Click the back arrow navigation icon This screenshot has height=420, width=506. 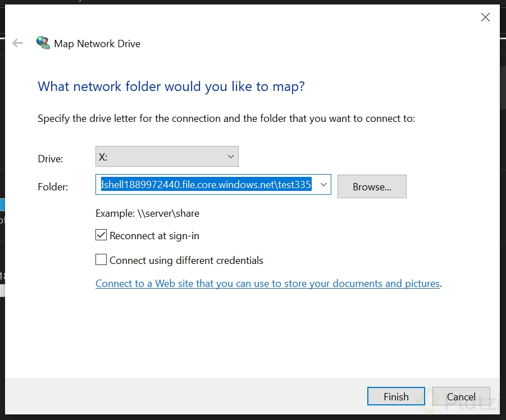click(17, 43)
